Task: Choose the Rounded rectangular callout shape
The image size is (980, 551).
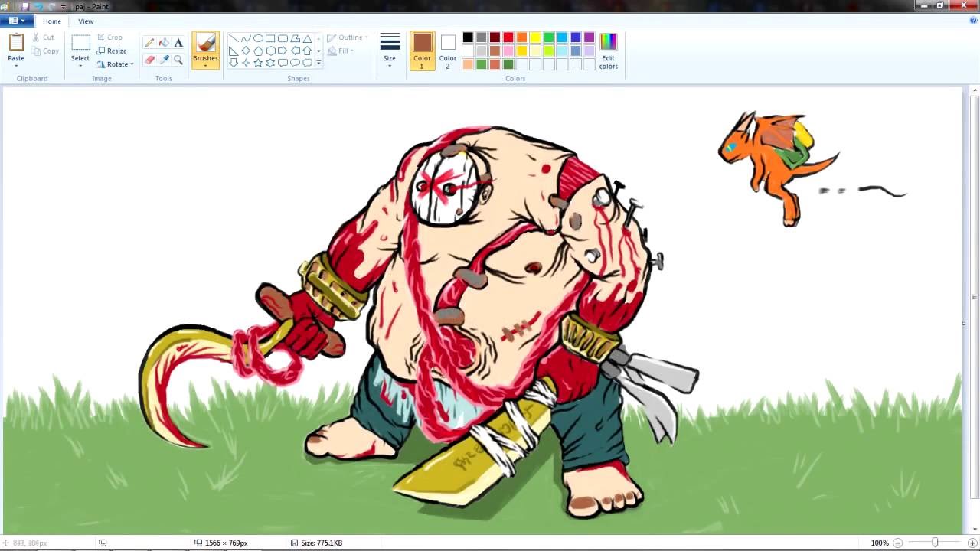Action: click(283, 63)
